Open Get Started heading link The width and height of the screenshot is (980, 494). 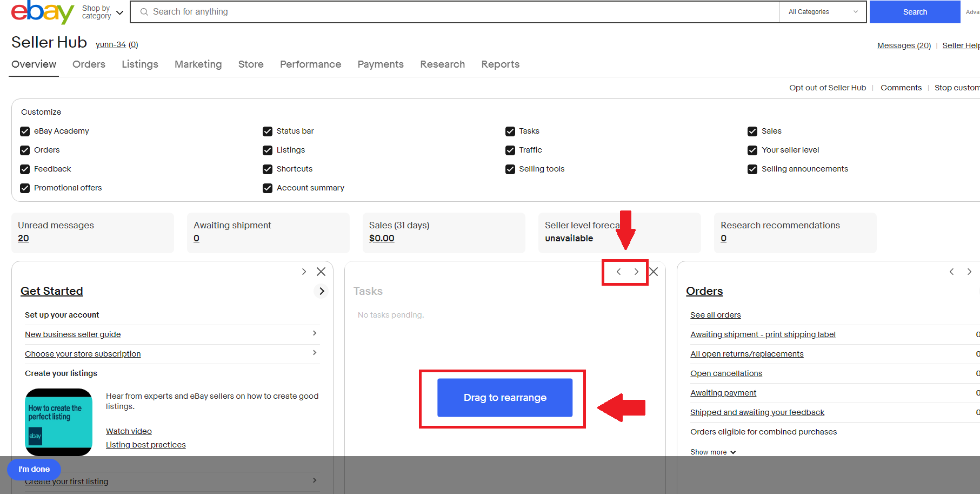[52, 291]
